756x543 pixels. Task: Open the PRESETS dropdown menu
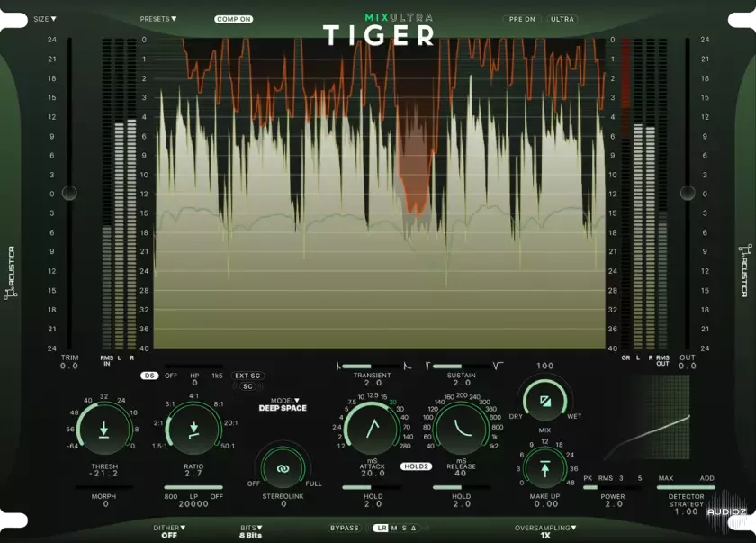[158, 19]
